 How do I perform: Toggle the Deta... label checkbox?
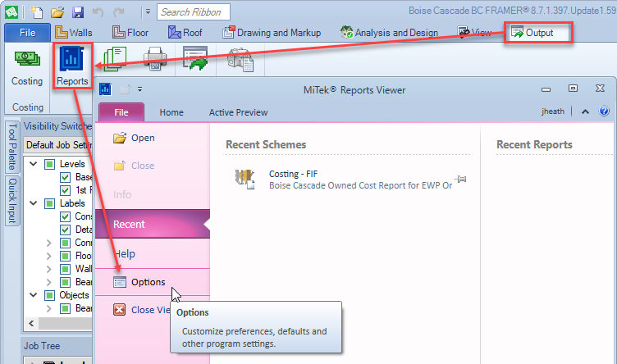[x=66, y=230]
